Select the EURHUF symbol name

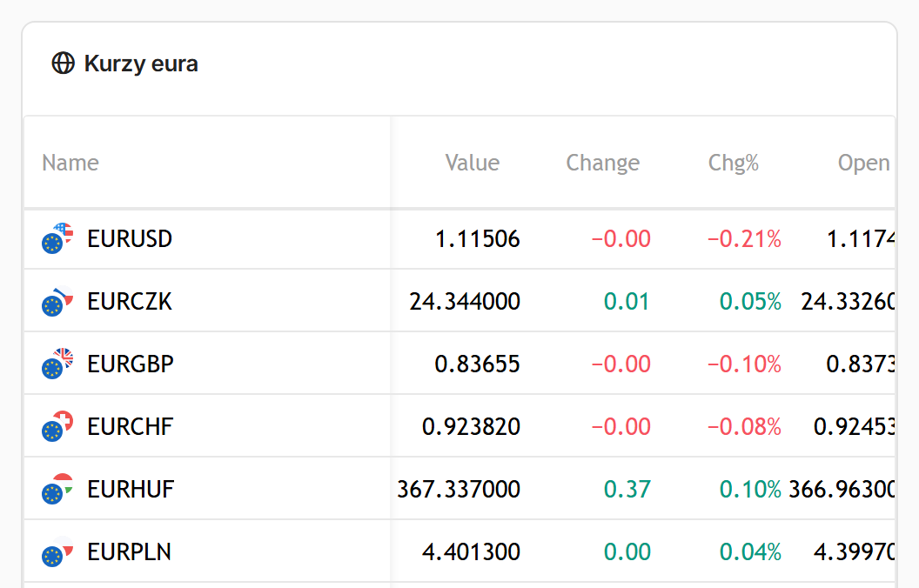(x=131, y=490)
